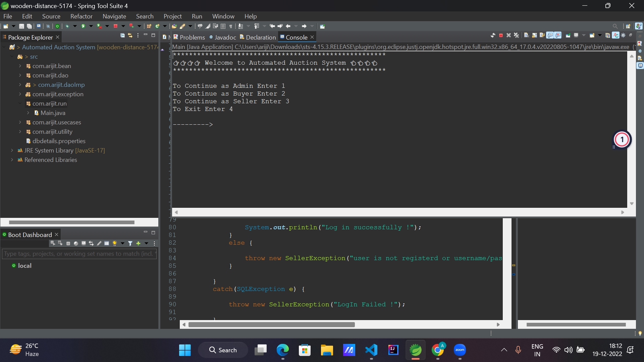This screenshot has height=362, width=644.
Task: Click the green Run toolbar button
Action: click(83, 26)
